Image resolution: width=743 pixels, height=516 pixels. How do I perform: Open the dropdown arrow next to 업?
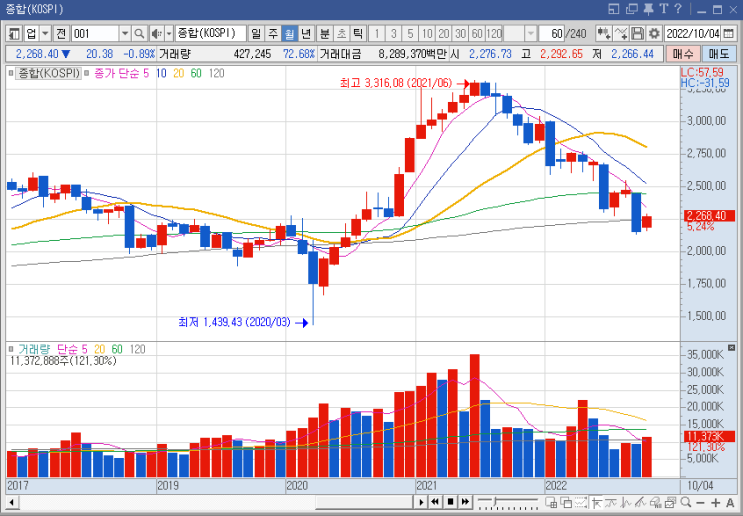(x=45, y=34)
